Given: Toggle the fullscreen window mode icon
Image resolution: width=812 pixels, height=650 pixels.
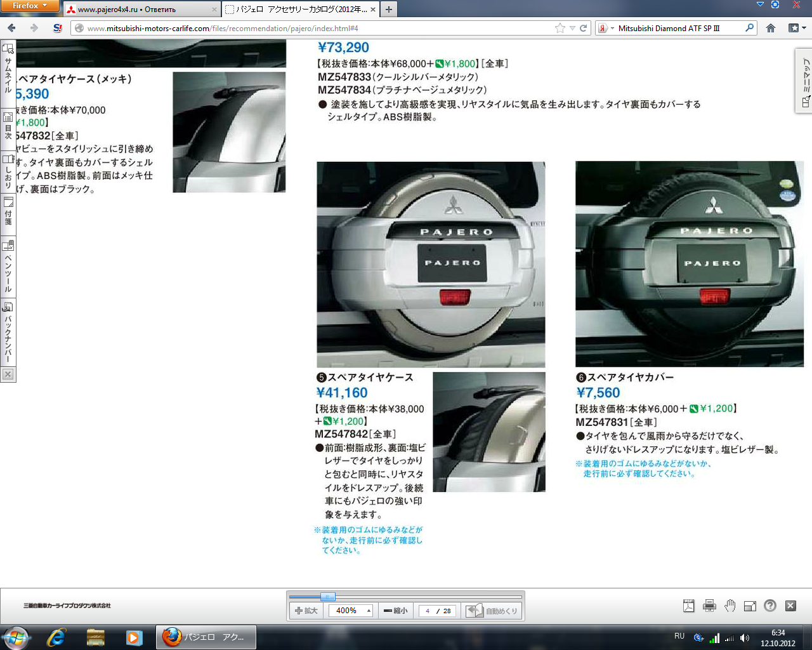Looking at the screenshot, I should (750, 606).
